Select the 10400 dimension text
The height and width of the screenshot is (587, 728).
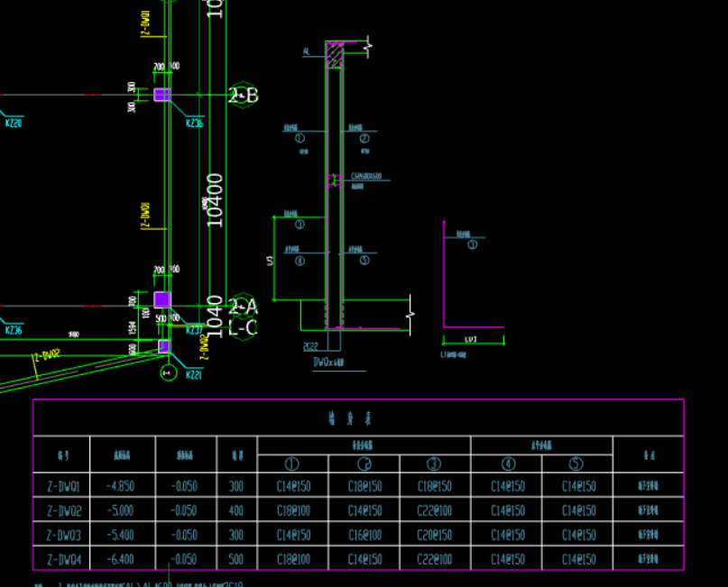click(x=214, y=200)
